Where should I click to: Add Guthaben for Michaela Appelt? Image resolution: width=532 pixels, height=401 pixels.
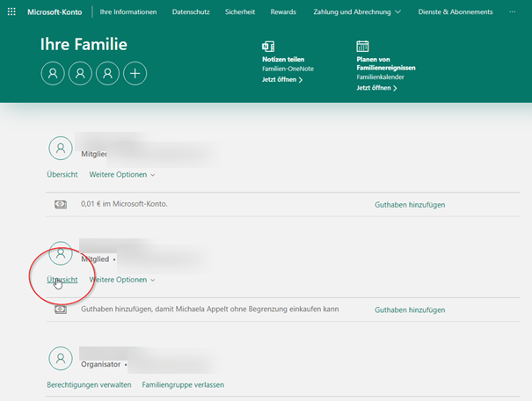coord(410,310)
